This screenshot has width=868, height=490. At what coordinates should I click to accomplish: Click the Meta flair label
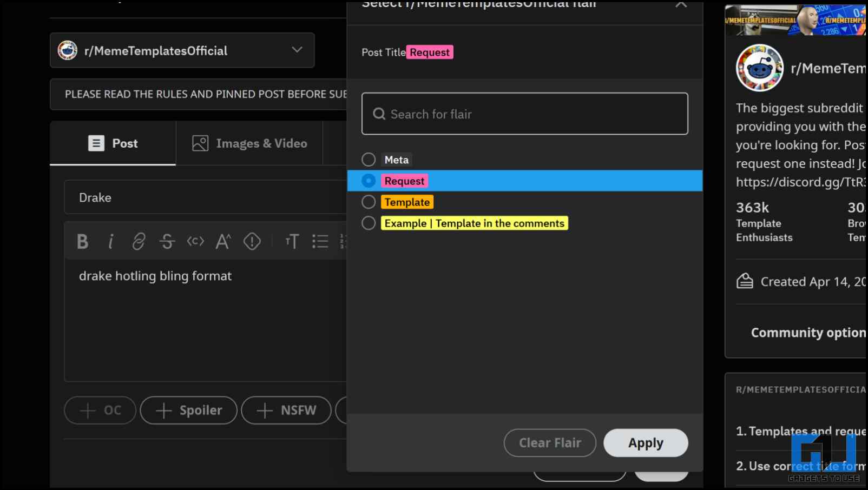click(x=397, y=160)
